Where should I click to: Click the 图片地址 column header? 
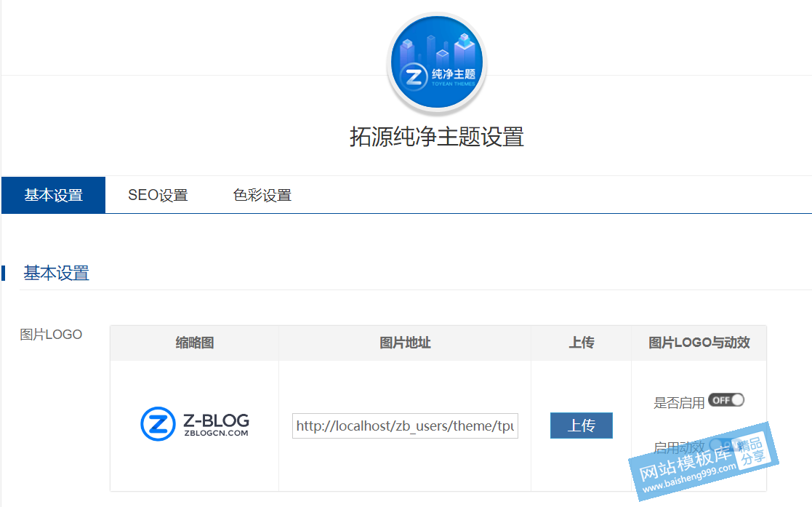[x=405, y=343]
